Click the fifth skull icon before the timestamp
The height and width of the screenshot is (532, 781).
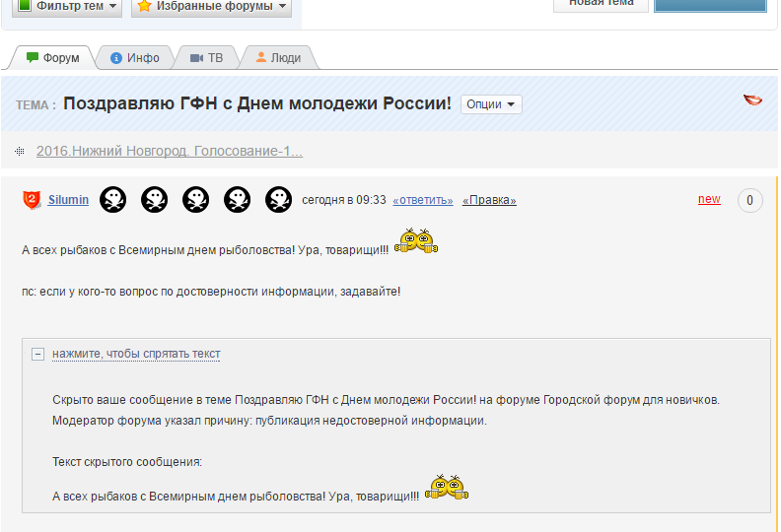pos(278,200)
